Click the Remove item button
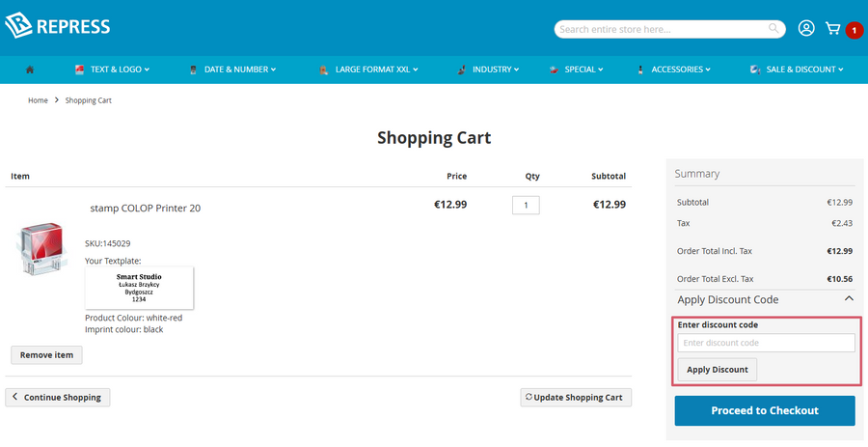 pos(46,355)
